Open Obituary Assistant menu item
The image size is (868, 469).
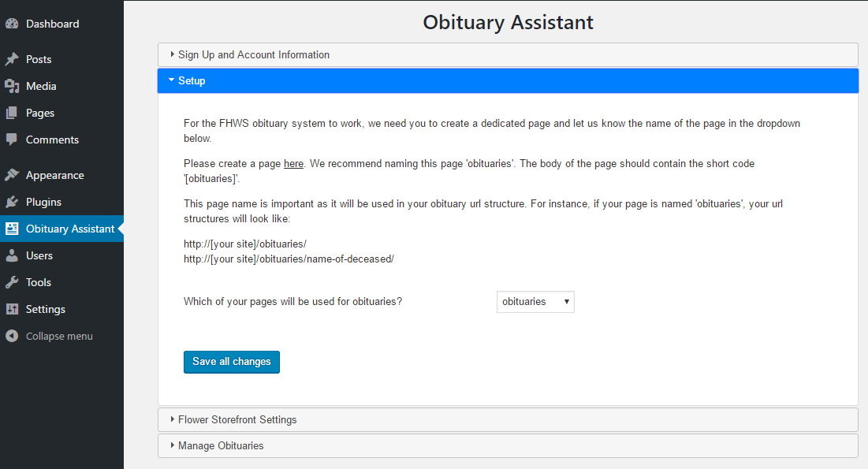point(69,229)
